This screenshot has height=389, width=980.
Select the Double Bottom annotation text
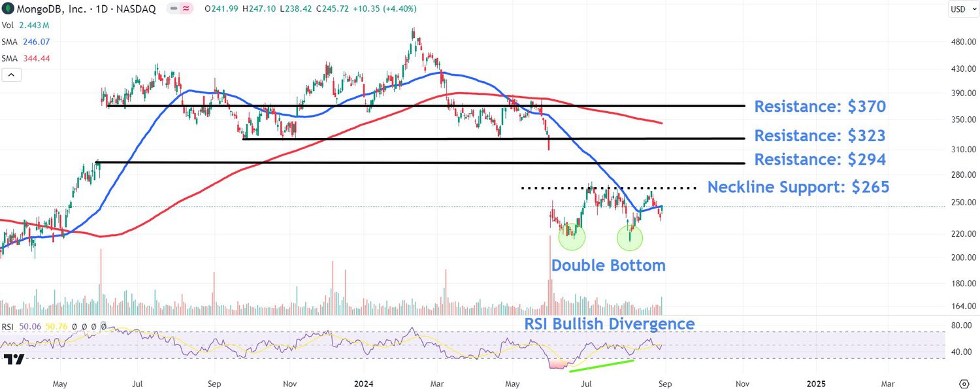pyautogui.click(x=609, y=265)
